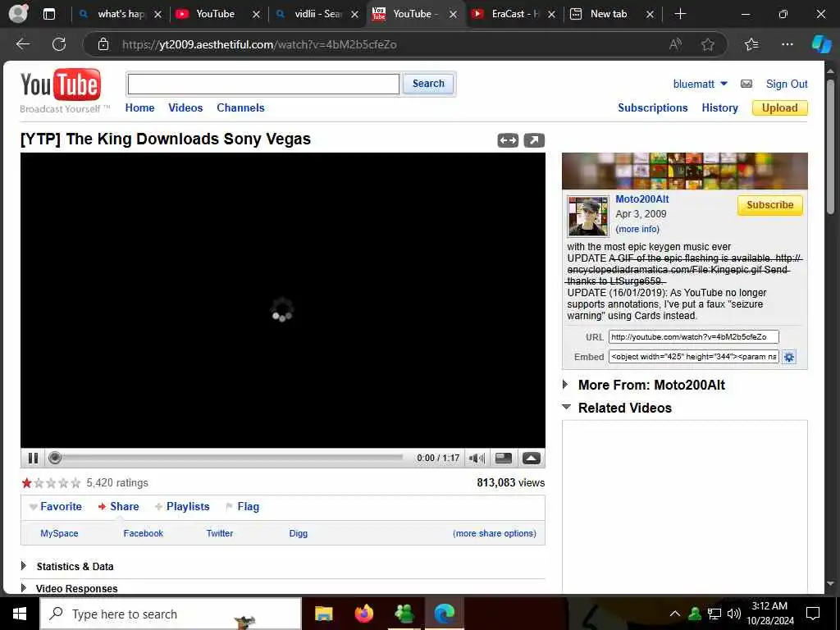The image size is (840, 630).
Task: Show hidden system tray icons
Action: click(x=675, y=614)
